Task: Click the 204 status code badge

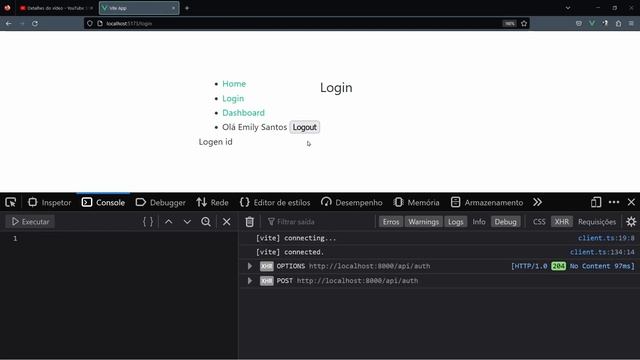Action: coord(558,266)
